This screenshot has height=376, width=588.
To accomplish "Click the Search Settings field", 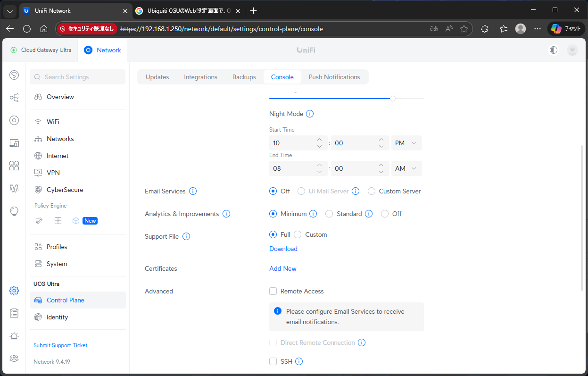I will (78, 77).
